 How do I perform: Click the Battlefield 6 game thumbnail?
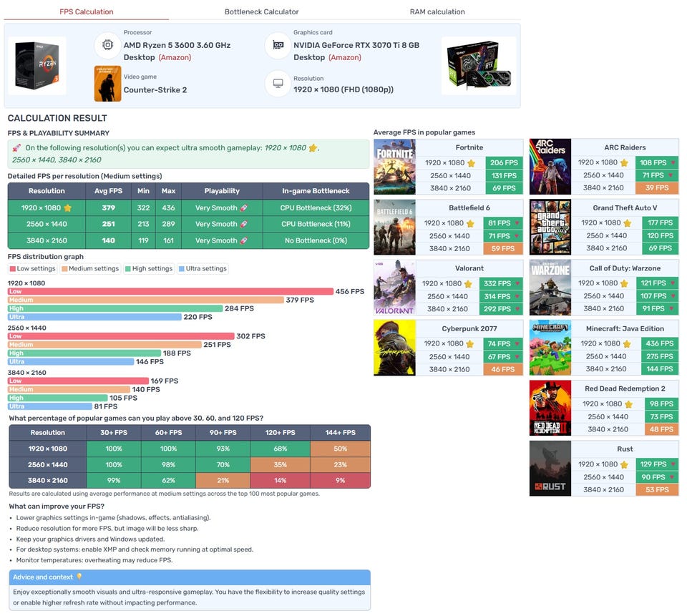[x=395, y=228]
